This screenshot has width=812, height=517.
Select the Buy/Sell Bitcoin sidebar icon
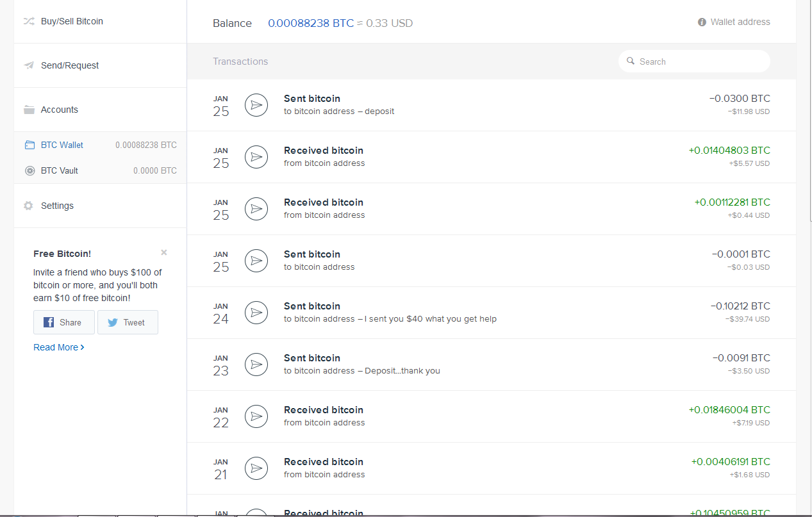click(x=29, y=21)
